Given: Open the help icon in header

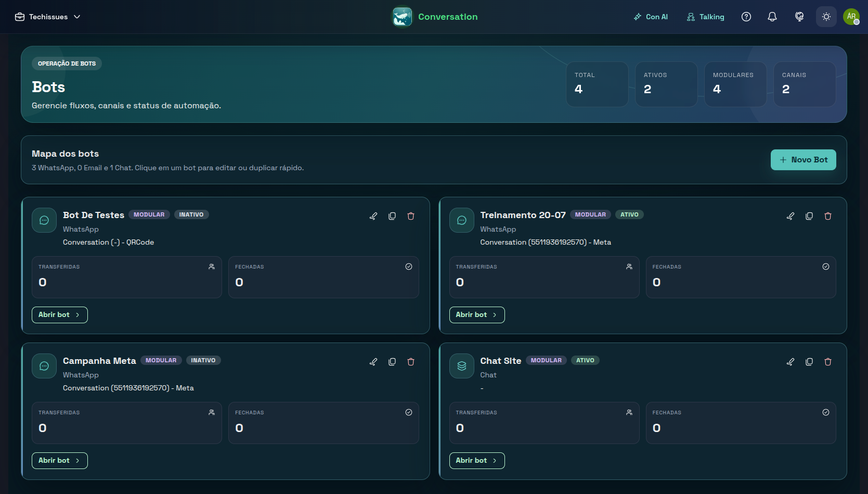Looking at the screenshot, I should pyautogui.click(x=746, y=17).
